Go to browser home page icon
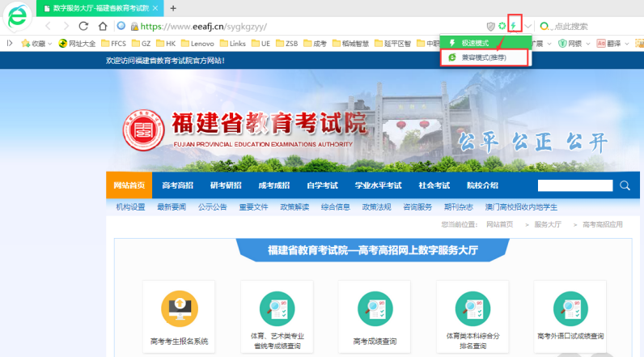644x357 pixels. click(101, 27)
